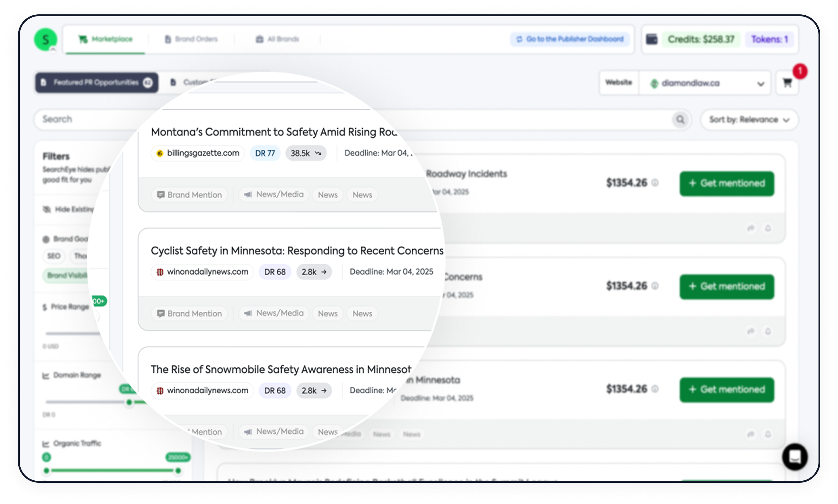This screenshot has width=838, height=504.
Task: Click Organic Traffic slider left handle
Action: click(x=46, y=471)
